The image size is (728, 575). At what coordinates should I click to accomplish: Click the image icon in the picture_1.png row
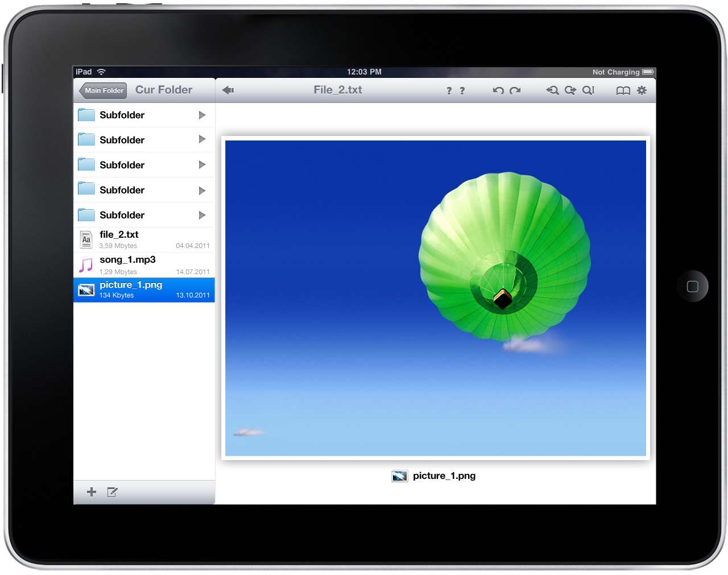tap(86, 290)
